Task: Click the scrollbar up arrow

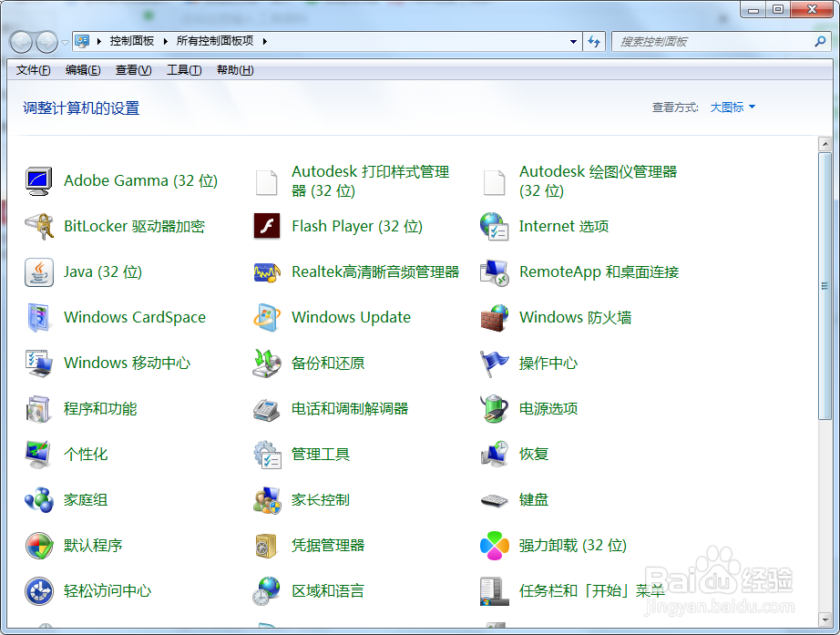Action: tap(825, 144)
